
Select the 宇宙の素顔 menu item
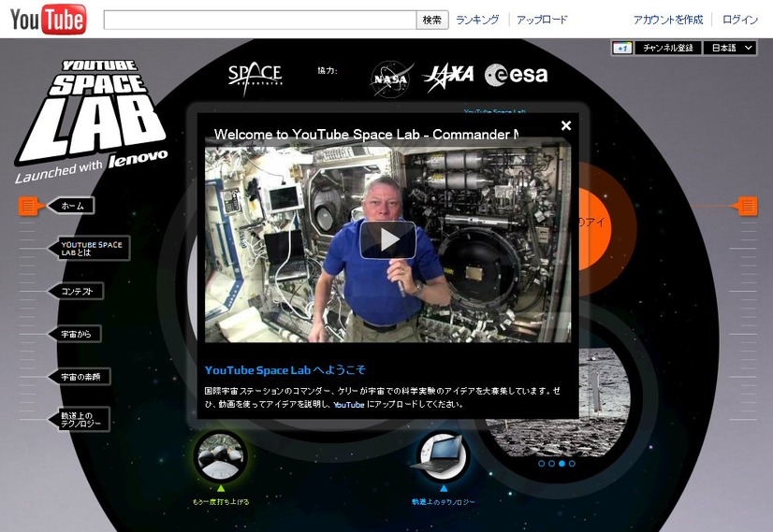tap(80, 377)
